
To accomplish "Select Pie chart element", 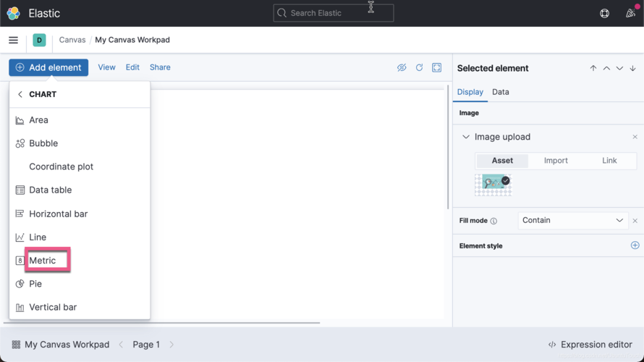I will point(80,284).
